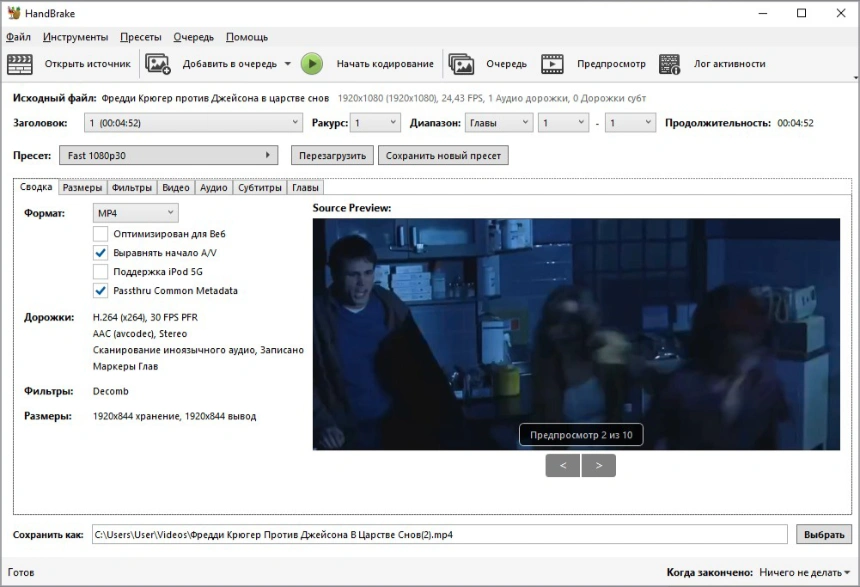Show next preview with > button
The width and height of the screenshot is (860, 587).
tap(598, 466)
